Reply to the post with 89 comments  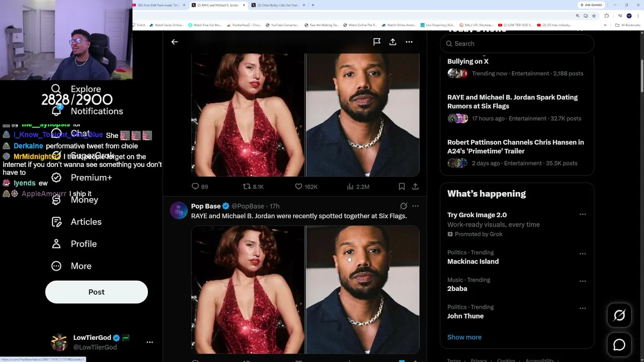(x=200, y=187)
